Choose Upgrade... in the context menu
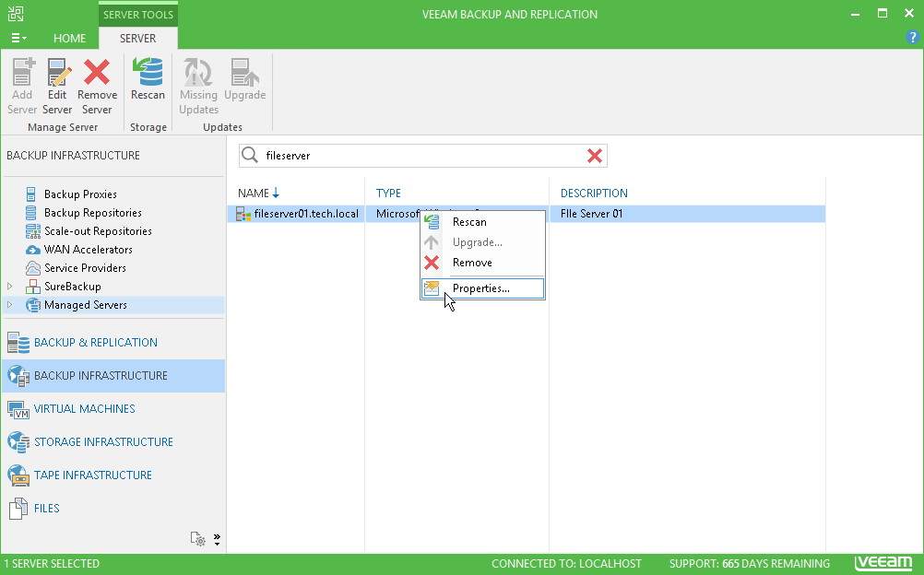 (482, 242)
